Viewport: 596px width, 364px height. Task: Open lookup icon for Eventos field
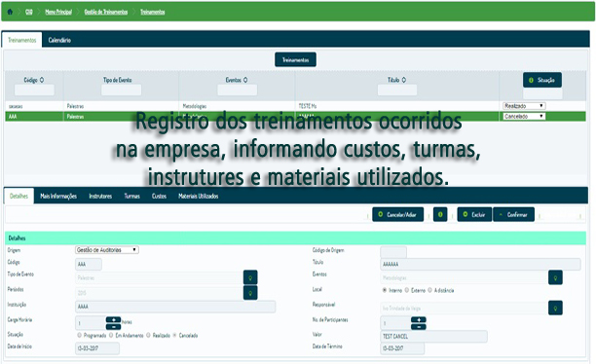[x=555, y=277]
